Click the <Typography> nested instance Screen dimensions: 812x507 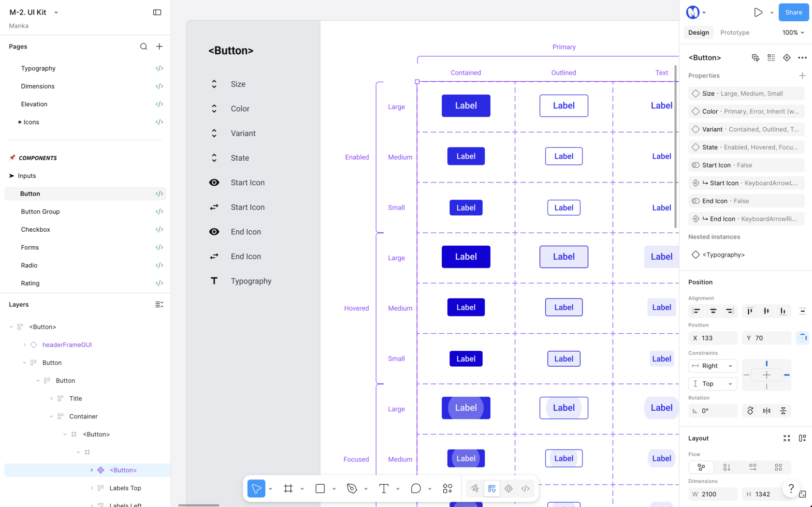click(723, 254)
